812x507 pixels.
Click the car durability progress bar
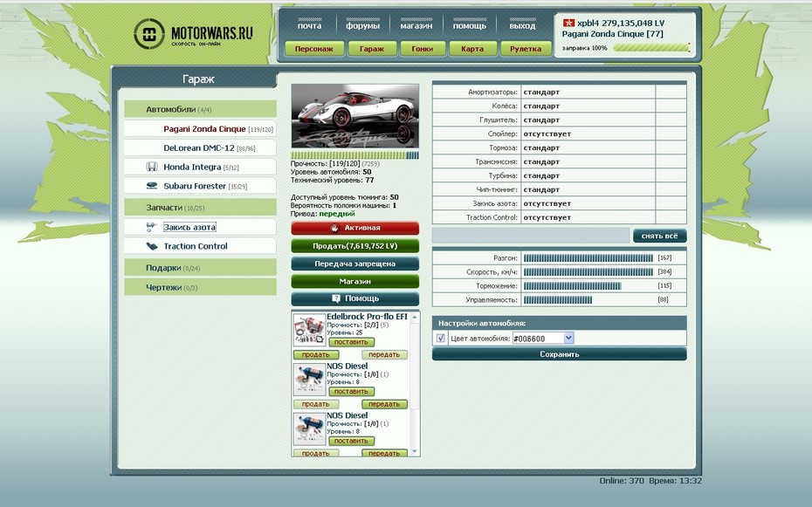(x=354, y=155)
